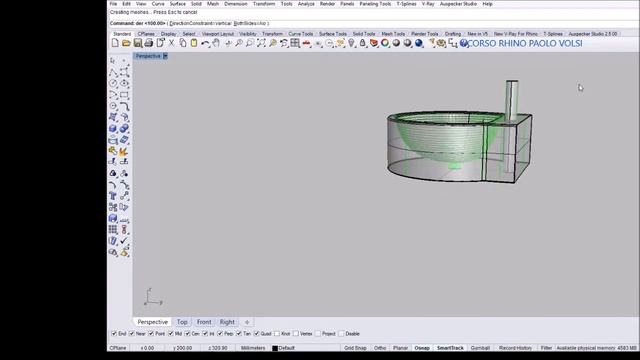
Task: Toggle the Mid osnap checkbox
Action: click(171, 333)
